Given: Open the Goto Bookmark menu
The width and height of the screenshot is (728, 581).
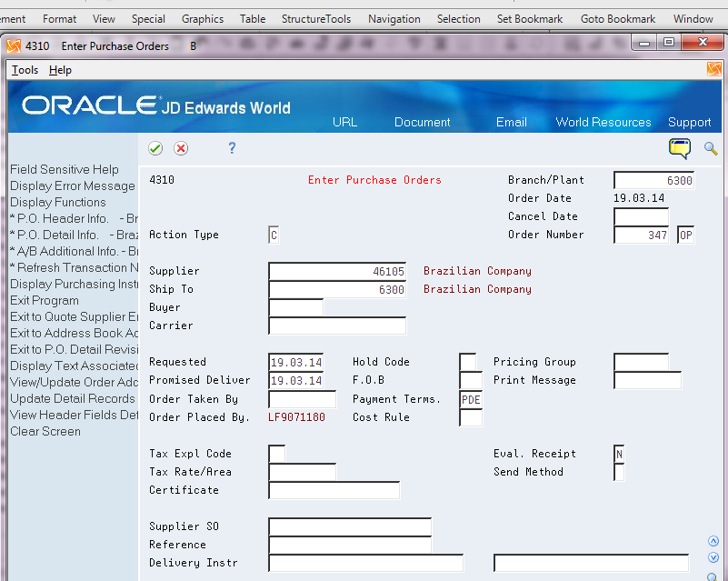Looking at the screenshot, I should [618, 19].
